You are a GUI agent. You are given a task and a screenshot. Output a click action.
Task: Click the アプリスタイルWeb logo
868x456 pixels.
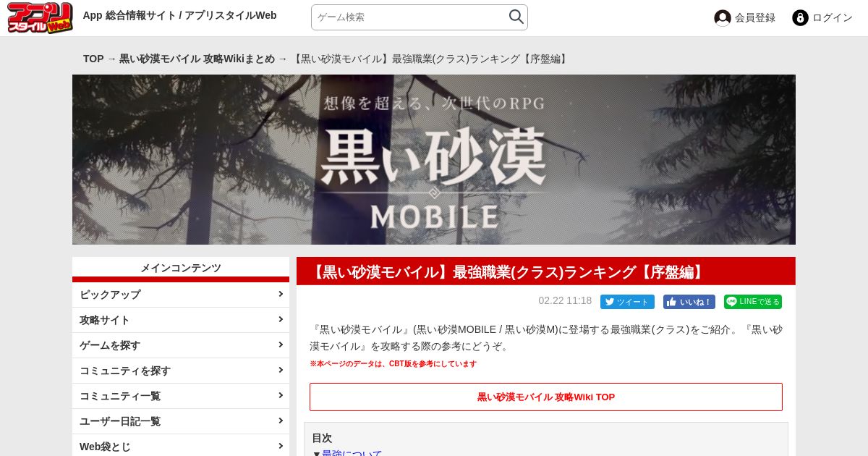click(x=40, y=17)
